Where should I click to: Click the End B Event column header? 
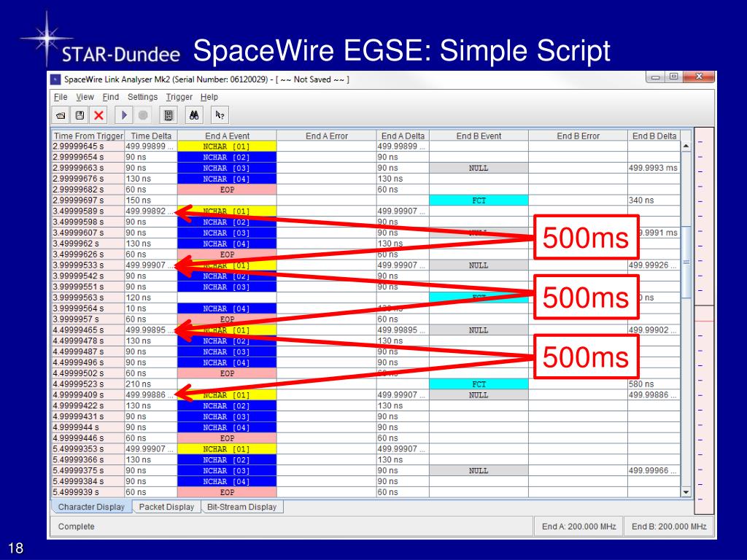tap(479, 136)
